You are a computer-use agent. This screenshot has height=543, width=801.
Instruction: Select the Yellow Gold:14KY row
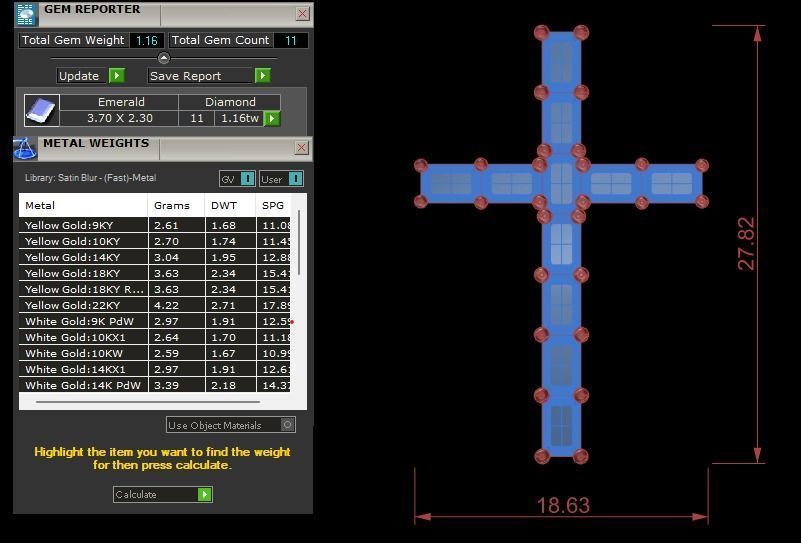155,257
